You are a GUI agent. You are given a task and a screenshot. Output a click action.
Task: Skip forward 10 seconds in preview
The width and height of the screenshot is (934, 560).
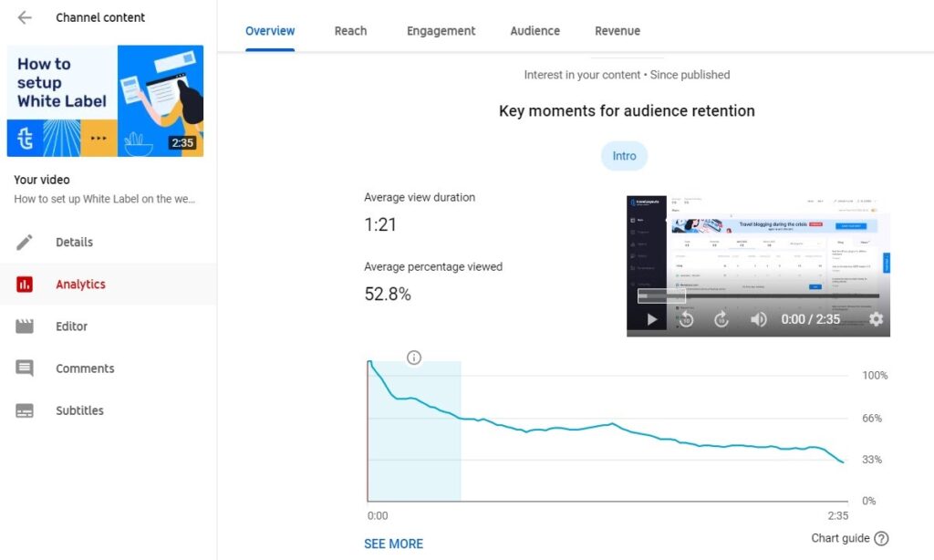coord(721,319)
